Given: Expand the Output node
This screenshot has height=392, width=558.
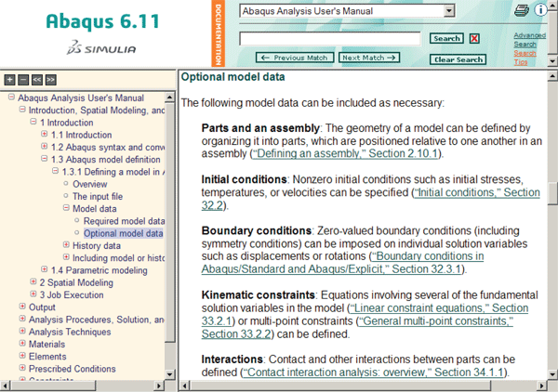Looking at the screenshot, I should 22,307.
